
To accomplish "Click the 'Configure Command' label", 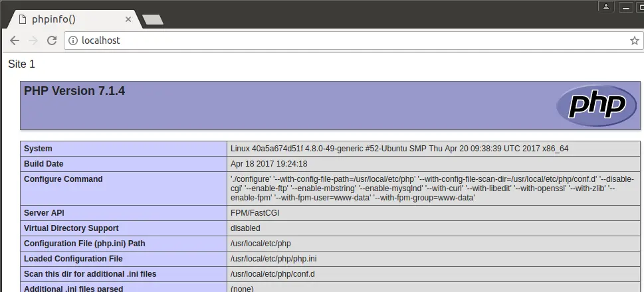I will 63,179.
